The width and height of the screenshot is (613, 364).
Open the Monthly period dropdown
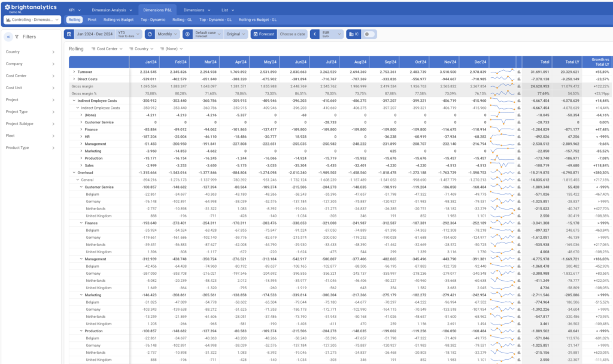point(168,34)
